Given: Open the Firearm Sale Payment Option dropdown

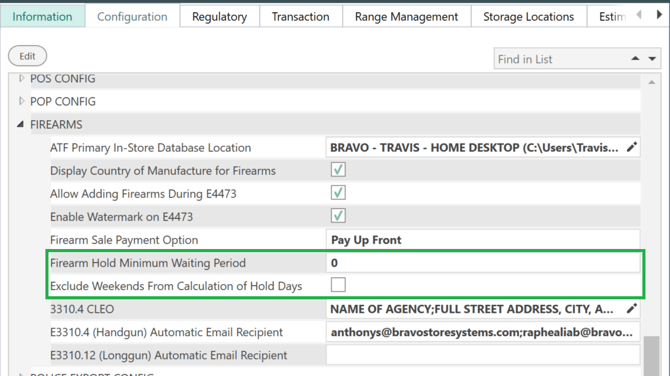Looking at the screenshot, I should pyautogui.click(x=483, y=240).
